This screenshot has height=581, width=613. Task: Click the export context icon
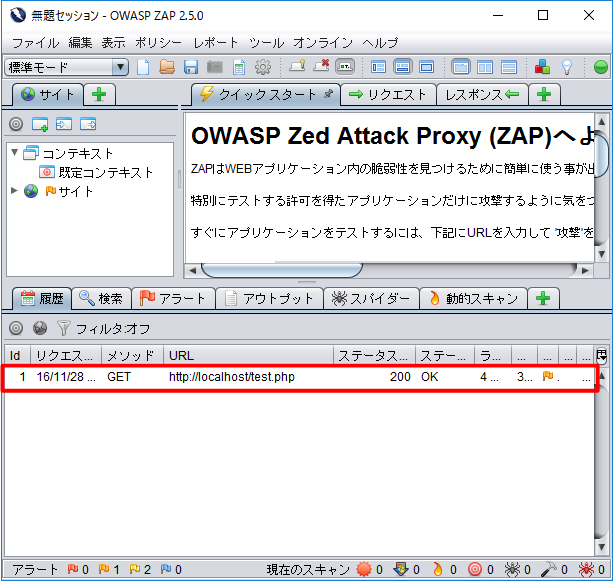point(88,124)
